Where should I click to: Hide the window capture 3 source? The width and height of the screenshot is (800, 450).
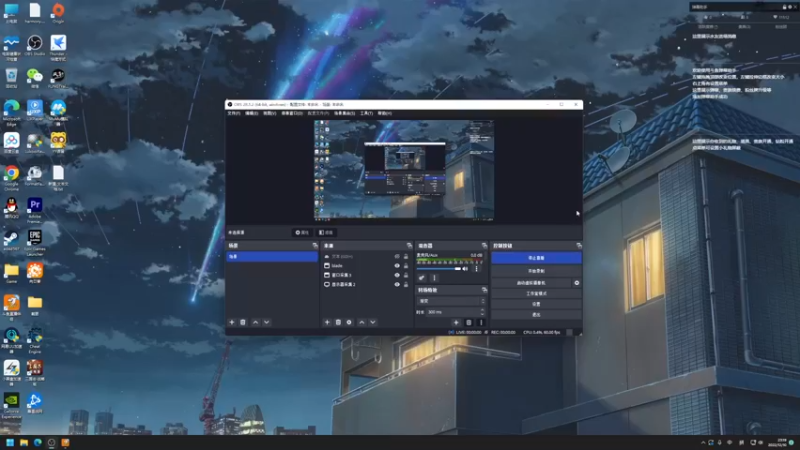(x=397, y=275)
